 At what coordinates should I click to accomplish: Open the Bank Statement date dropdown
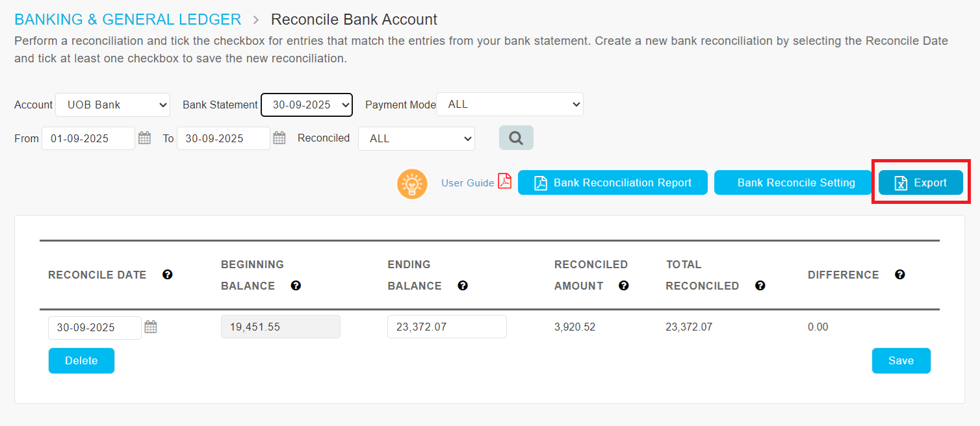pyautogui.click(x=307, y=105)
